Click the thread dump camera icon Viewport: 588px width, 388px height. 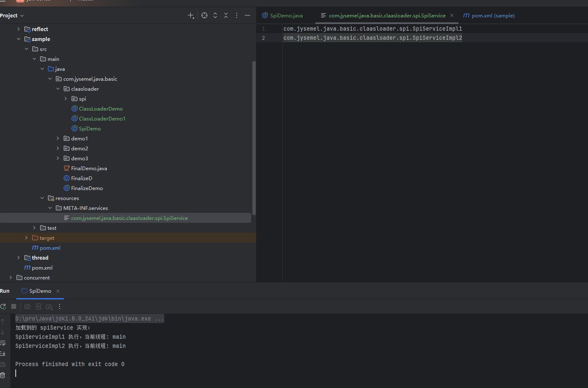click(27, 306)
